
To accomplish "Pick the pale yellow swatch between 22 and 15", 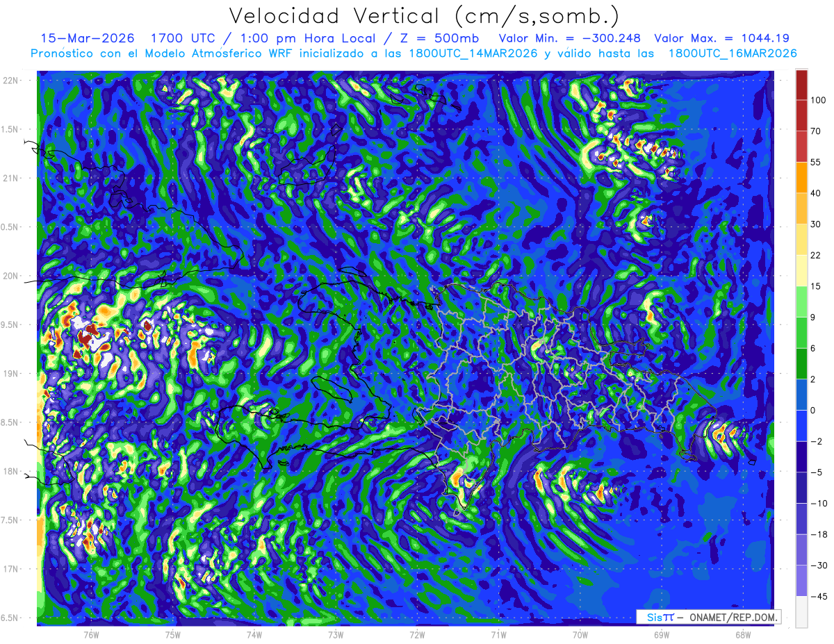I will (801, 270).
